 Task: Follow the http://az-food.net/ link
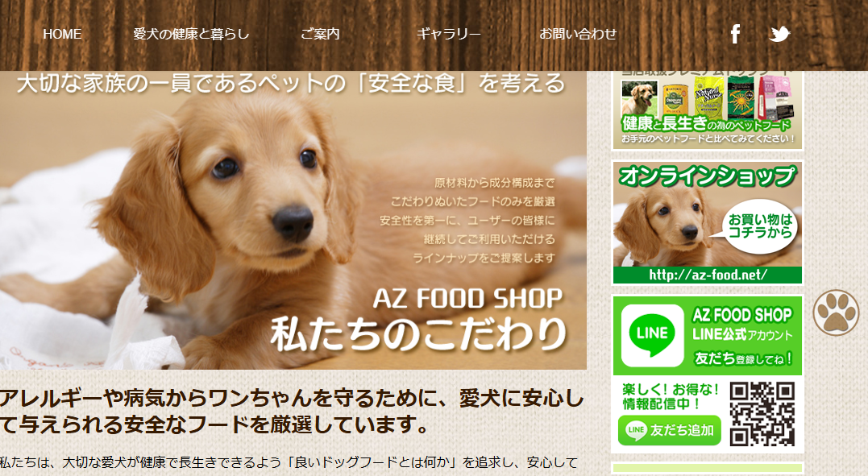tap(708, 275)
